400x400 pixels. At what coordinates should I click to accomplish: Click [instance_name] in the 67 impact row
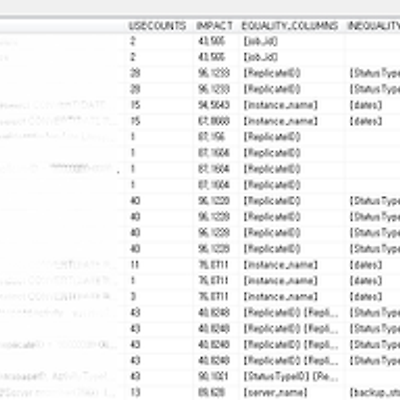pyautogui.click(x=280, y=121)
